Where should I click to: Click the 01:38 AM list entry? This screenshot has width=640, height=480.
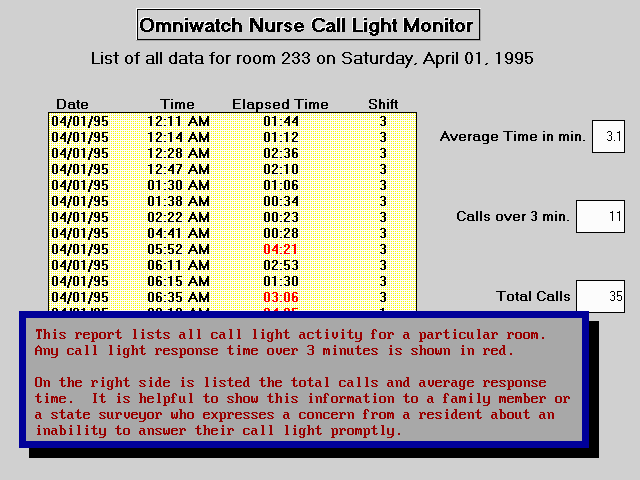(x=232, y=201)
